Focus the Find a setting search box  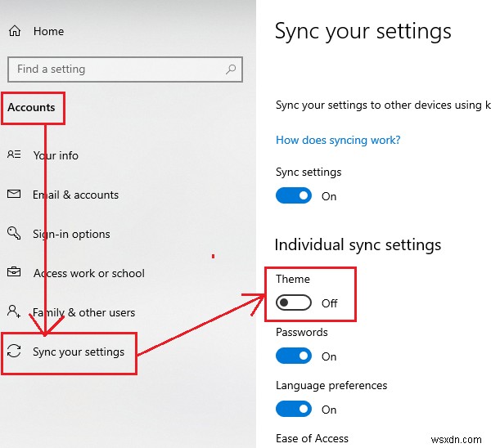(125, 69)
